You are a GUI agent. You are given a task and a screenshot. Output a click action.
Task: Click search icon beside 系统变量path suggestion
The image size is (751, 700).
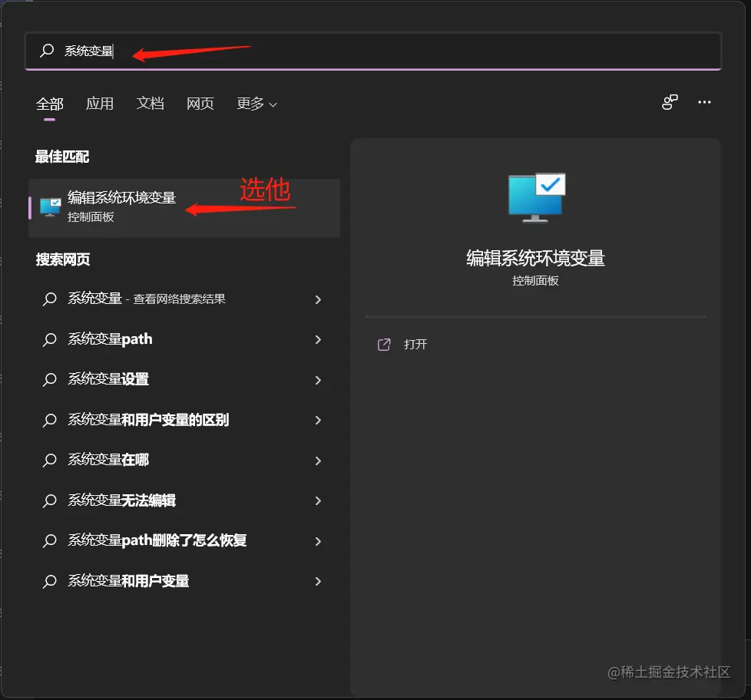50,339
